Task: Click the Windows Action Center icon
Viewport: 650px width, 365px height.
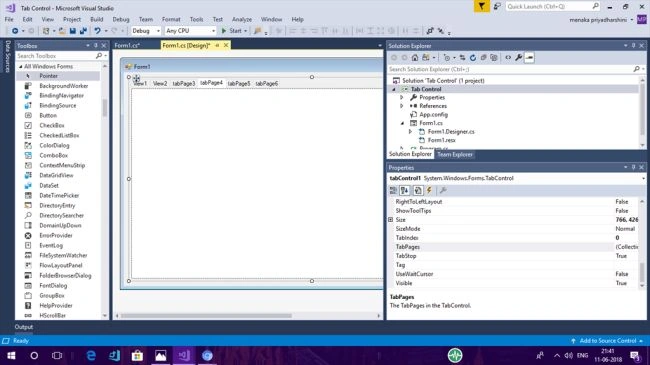Action: (635, 355)
